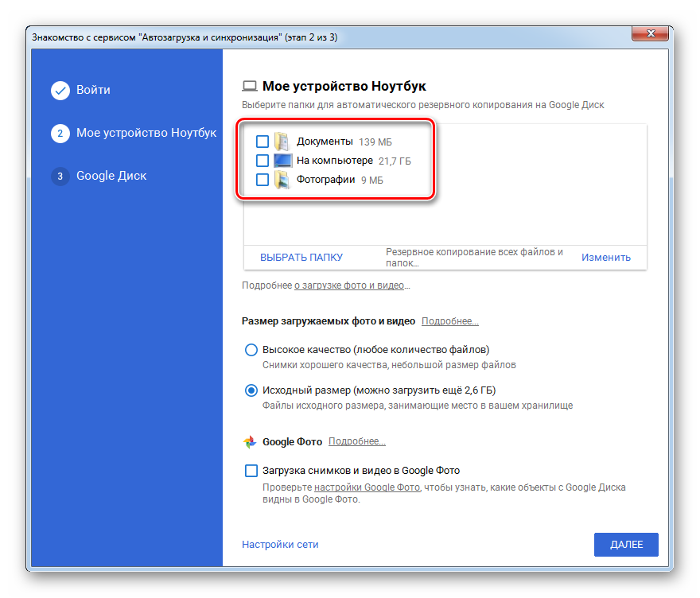Click the Google Фото pinwheel icon
This screenshot has width=700, height=598.
point(250,442)
